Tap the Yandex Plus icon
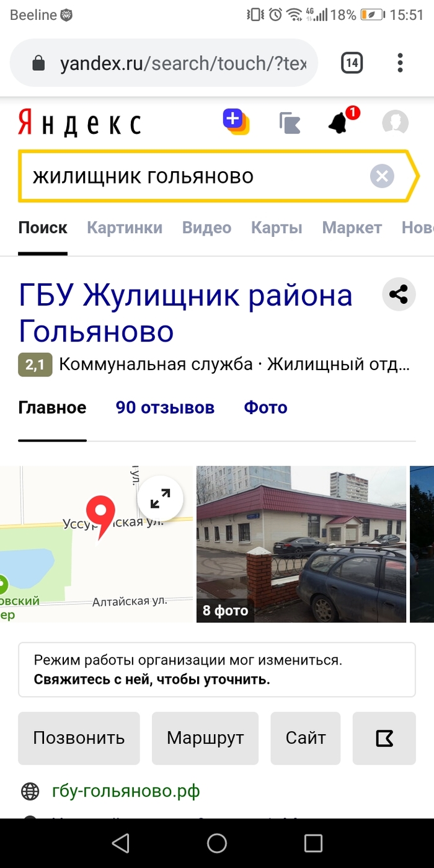 [x=236, y=121]
